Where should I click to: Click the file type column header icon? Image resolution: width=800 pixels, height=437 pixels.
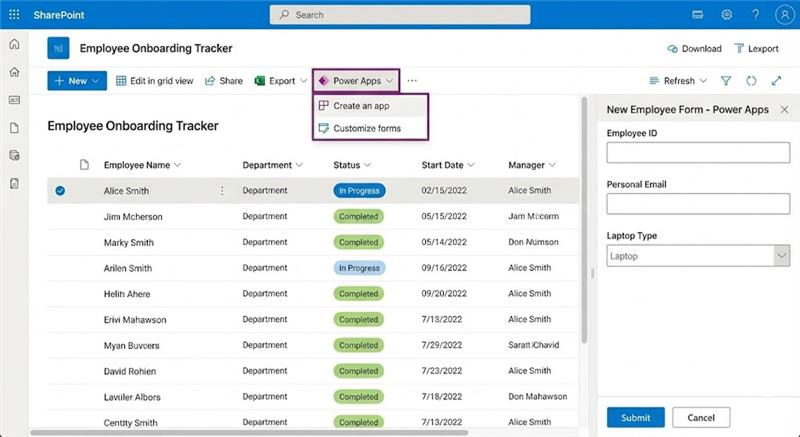tap(84, 165)
